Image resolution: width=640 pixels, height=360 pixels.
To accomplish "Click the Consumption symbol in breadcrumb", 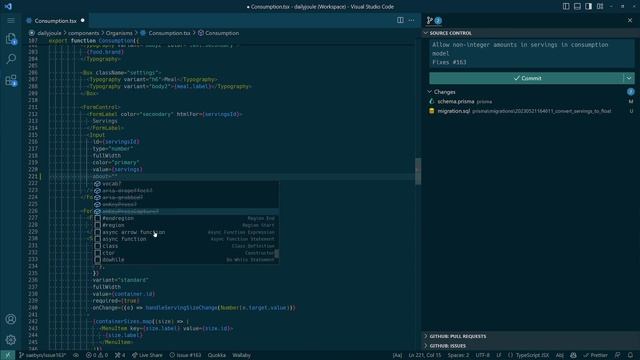I will 222,33.
